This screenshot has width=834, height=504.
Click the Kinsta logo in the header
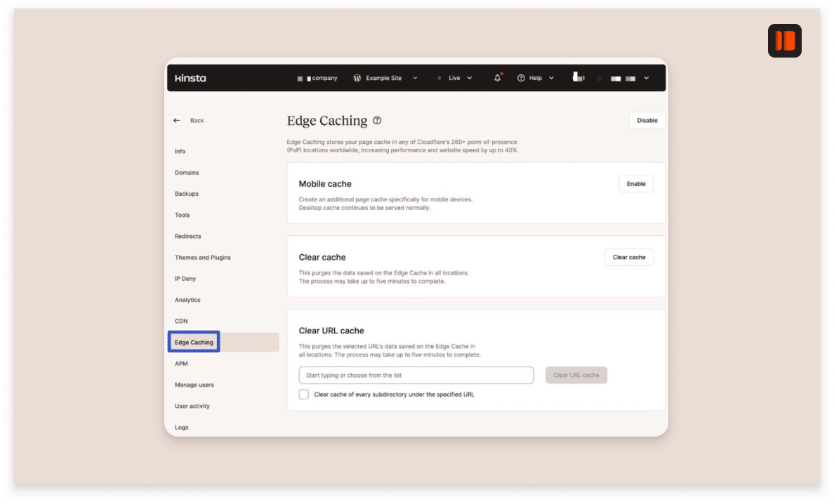tap(190, 78)
